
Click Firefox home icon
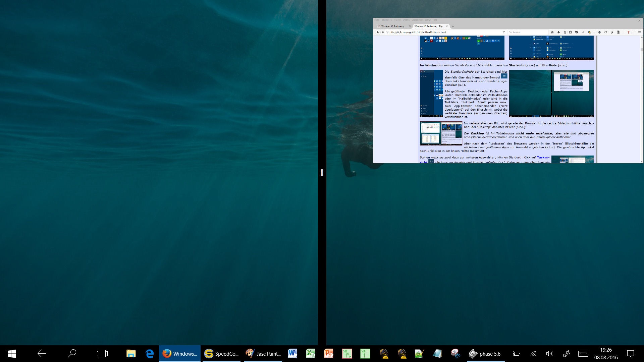click(552, 32)
